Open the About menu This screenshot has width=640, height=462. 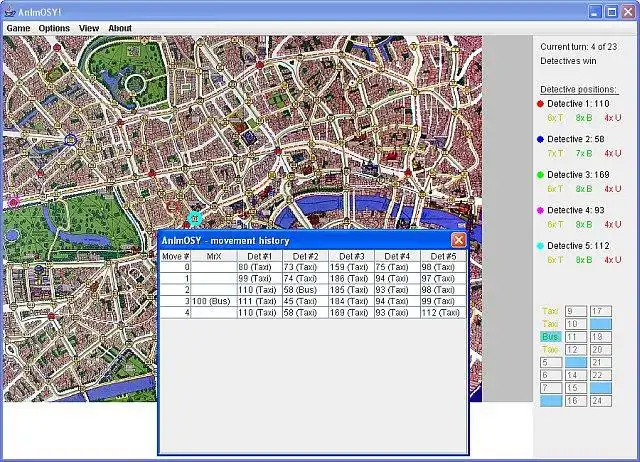pos(120,28)
